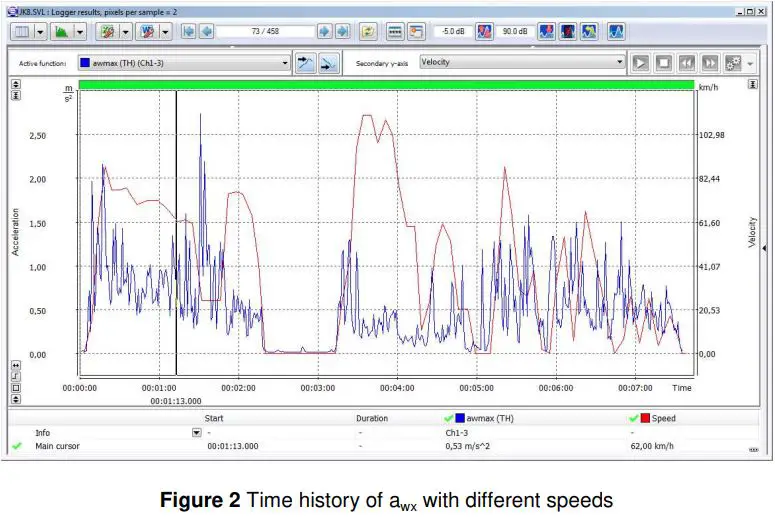Jump to the first sample with the double-left arrow

pyautogui.click(x=188, y=32)
